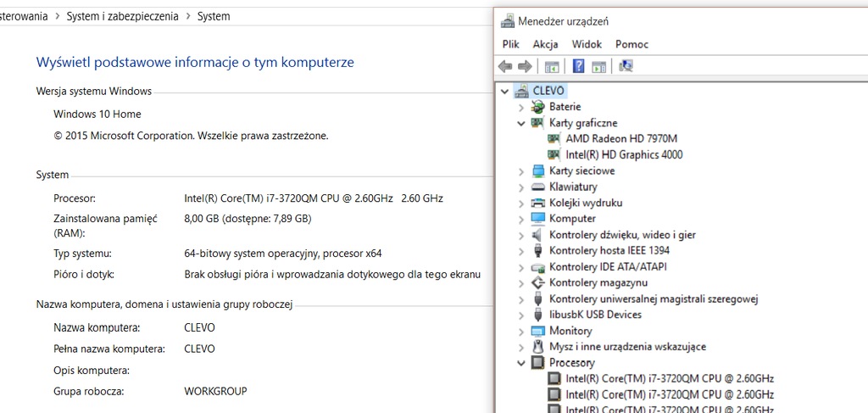
Task: Click the Procesor value in System window
Action: pos(314,198)
